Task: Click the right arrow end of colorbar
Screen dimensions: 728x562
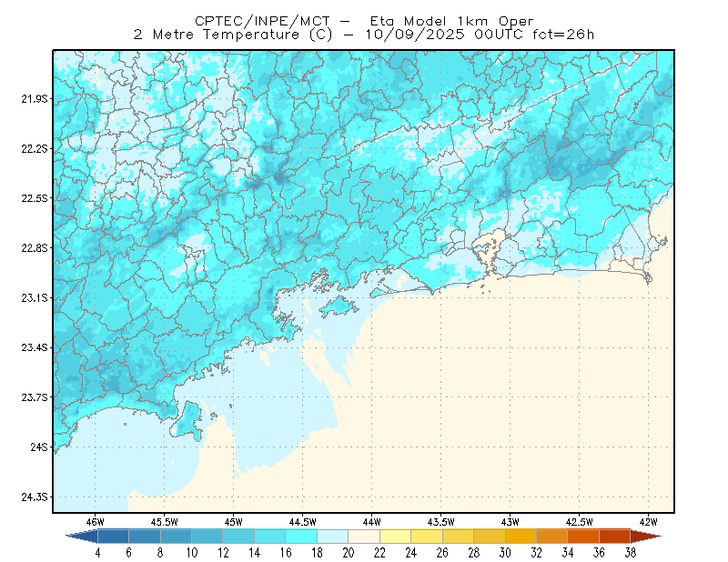Action: point(646,536)
